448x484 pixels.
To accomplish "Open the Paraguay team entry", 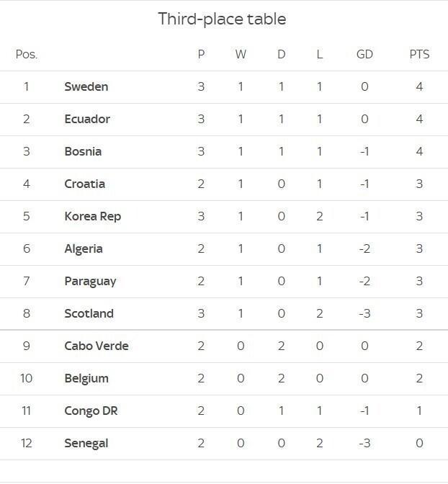I will pos(90,281).
